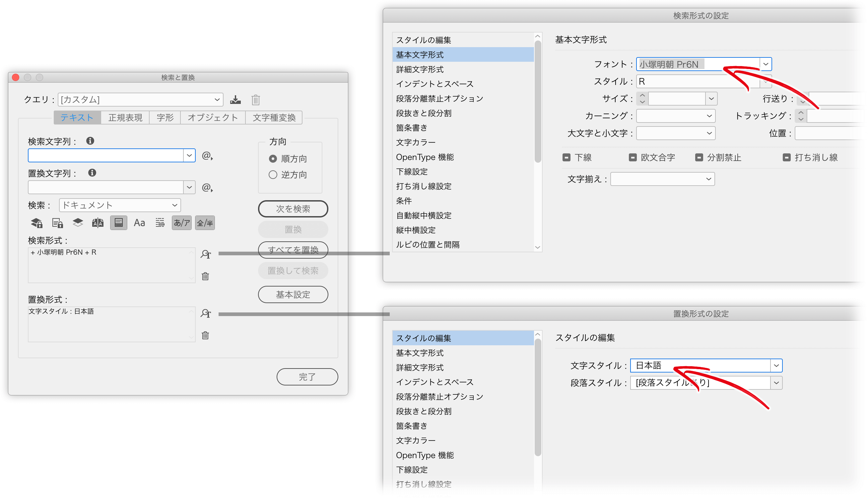The image size is (868, 498).
Task: Click 基本設定 button
Action: click(293, 294)
